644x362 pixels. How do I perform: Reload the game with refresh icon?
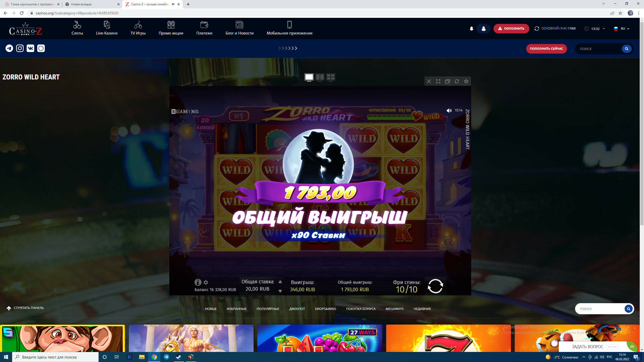[457, 81]
